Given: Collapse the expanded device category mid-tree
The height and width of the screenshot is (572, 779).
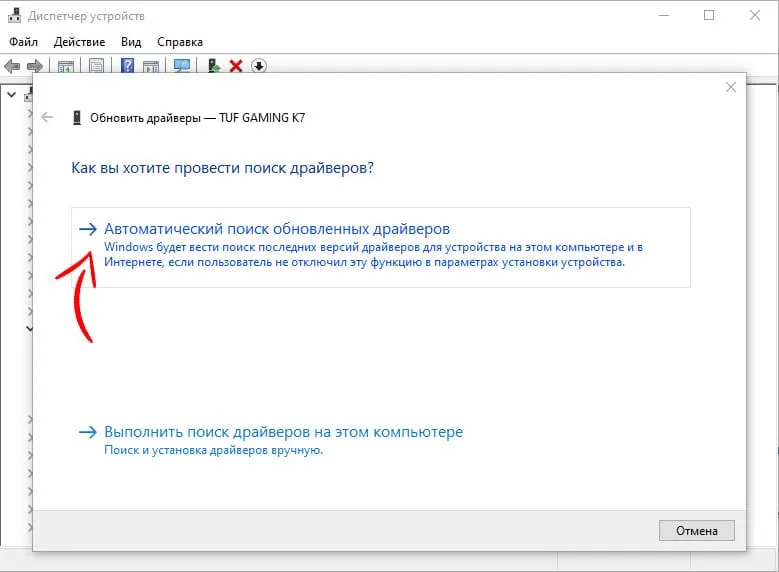Looking at the screenshot, I should coord(29,327).
